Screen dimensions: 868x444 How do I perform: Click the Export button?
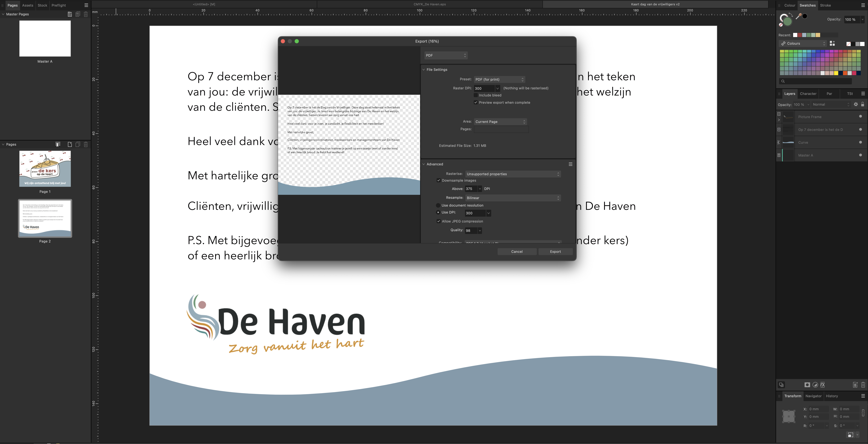[555, 251]
